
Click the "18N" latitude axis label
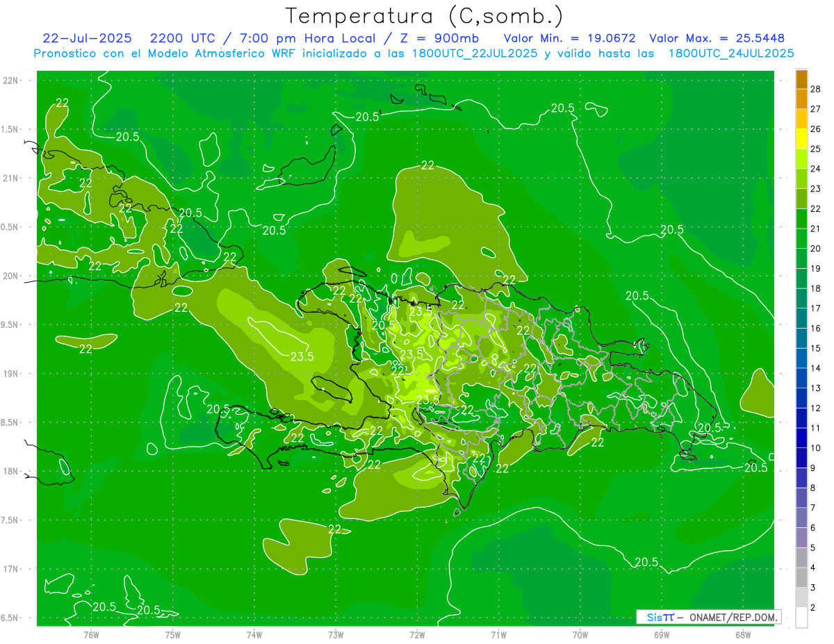tap(11, 471)
